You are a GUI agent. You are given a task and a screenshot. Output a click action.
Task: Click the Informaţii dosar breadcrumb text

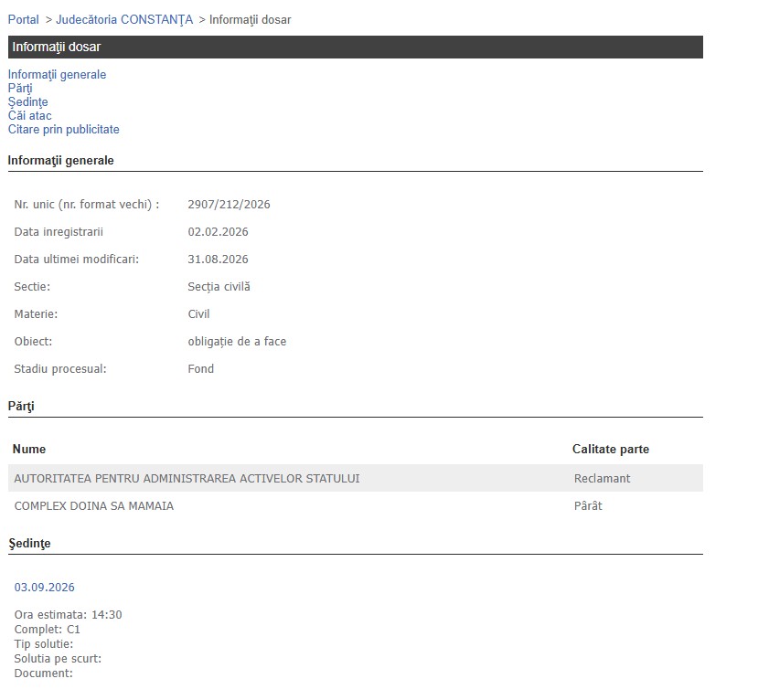point(251,19)
